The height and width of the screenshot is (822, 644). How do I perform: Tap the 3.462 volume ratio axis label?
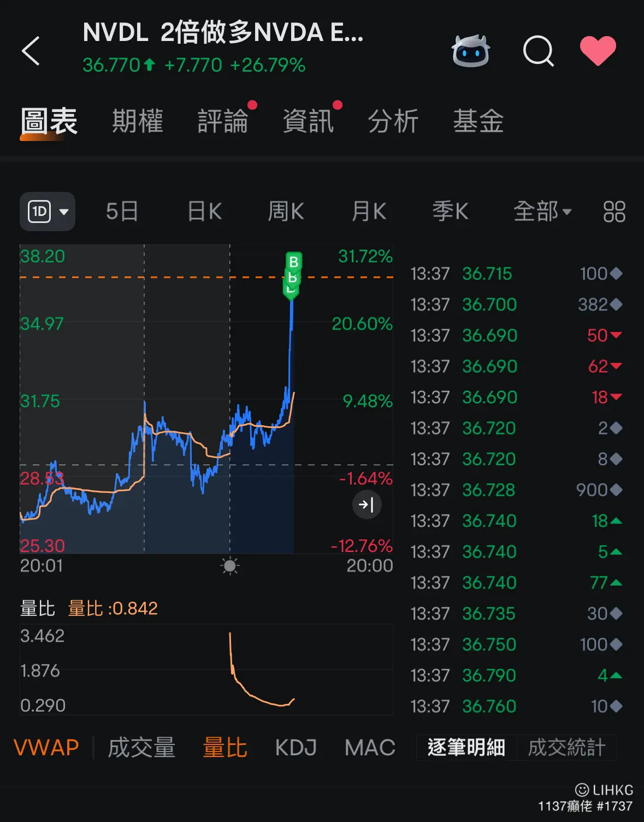point(43,636)
